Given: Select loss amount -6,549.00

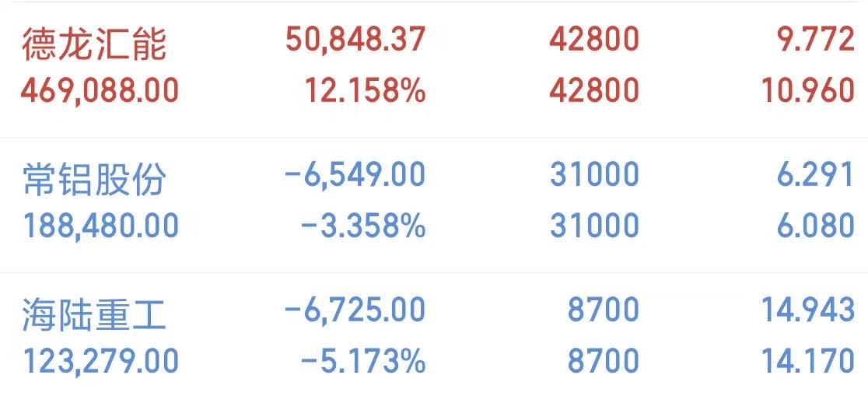Looking at the screenshot, I should click(x=355, y=175).
